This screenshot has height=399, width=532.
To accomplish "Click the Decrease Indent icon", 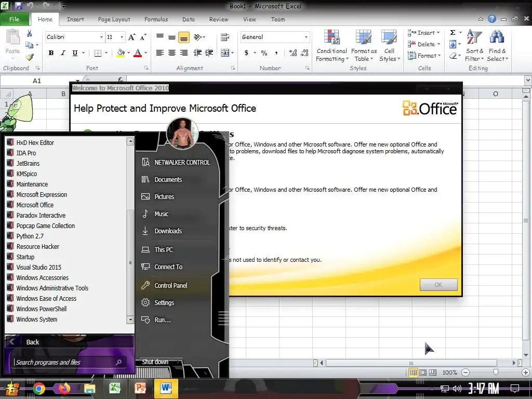I will pyautogui.click(x=197, y=52).
